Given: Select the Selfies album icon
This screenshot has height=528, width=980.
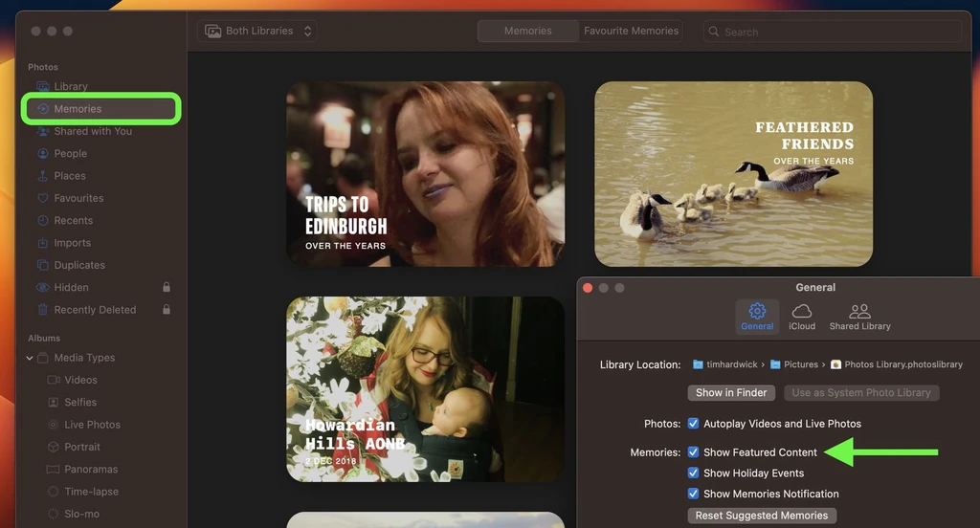Looking at the screenshot, I should pos(54,403).
